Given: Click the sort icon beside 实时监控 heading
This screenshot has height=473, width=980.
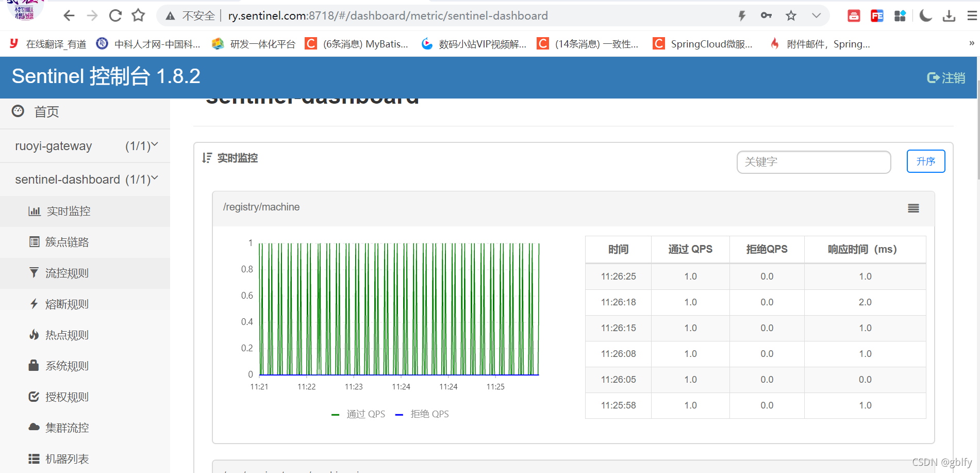Looking at the screenshot, I should pos(207,158).
